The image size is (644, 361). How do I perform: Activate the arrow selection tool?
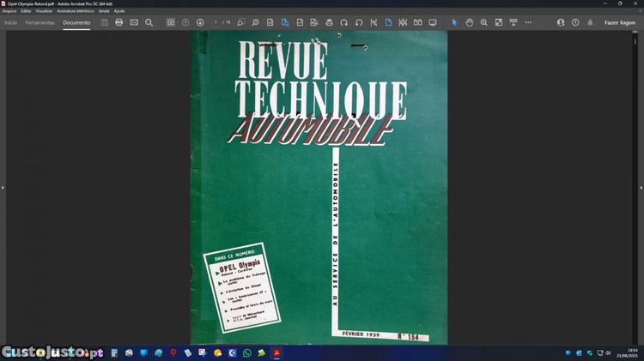click(x=455, y=22)
